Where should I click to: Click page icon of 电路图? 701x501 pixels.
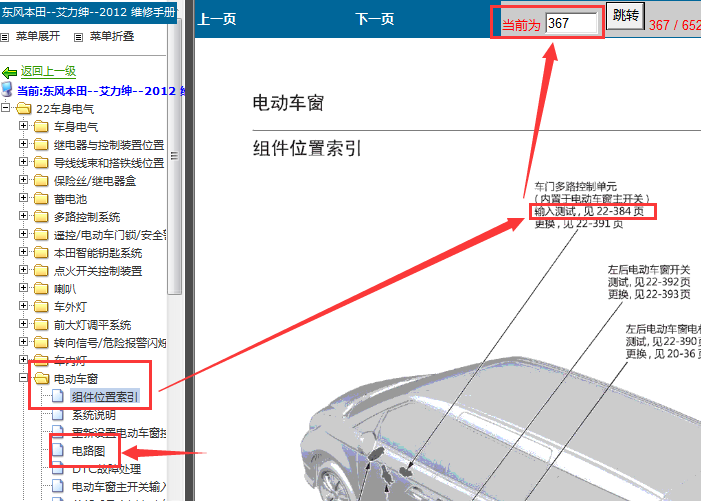(58, 450)
